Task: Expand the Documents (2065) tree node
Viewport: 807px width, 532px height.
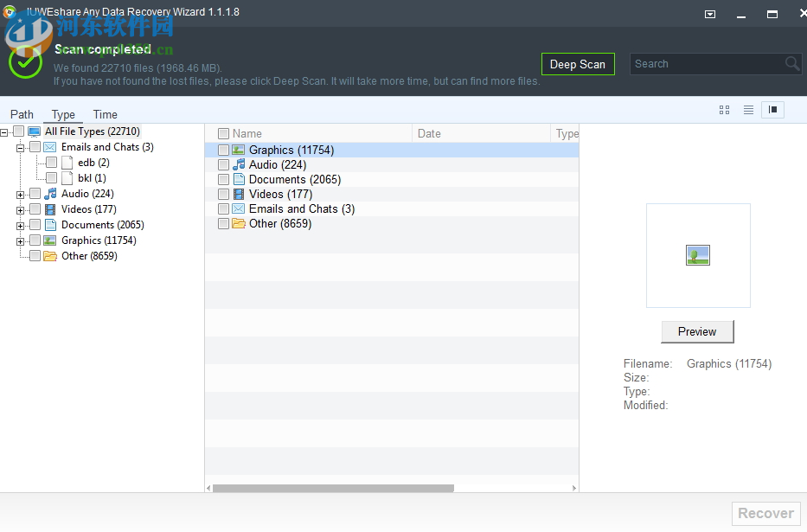Action: (x=19, y=224)
